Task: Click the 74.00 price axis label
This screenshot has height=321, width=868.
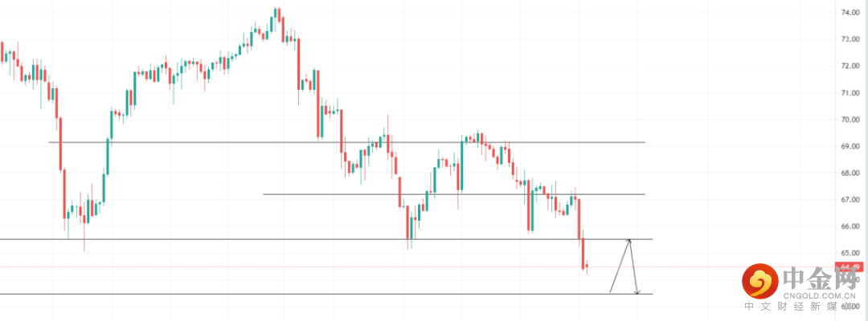Action: [851, 12]
